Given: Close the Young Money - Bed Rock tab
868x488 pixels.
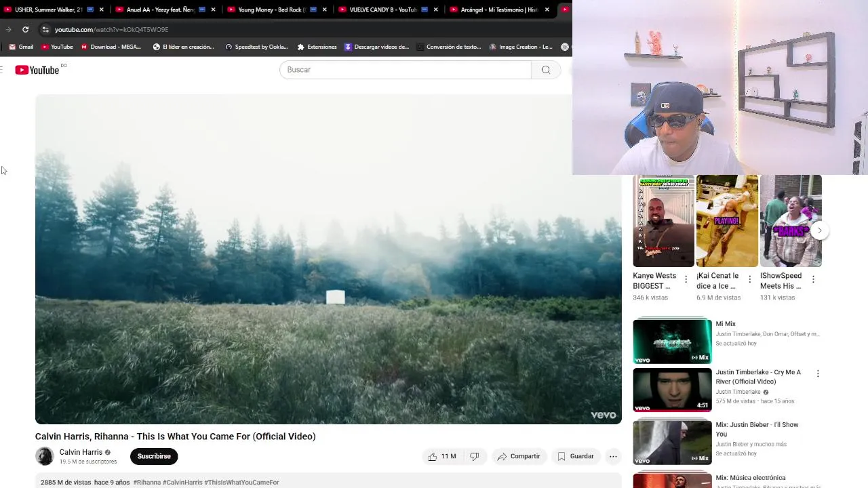Looking at the screenshot, I should (324, 9).
